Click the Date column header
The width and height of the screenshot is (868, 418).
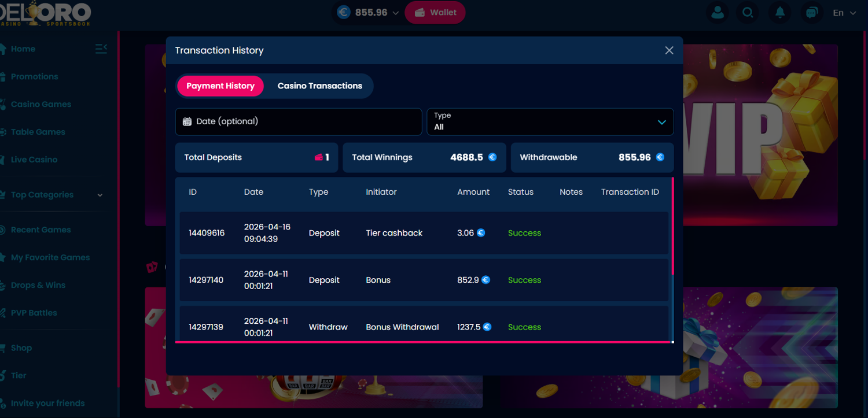point(253,192)
